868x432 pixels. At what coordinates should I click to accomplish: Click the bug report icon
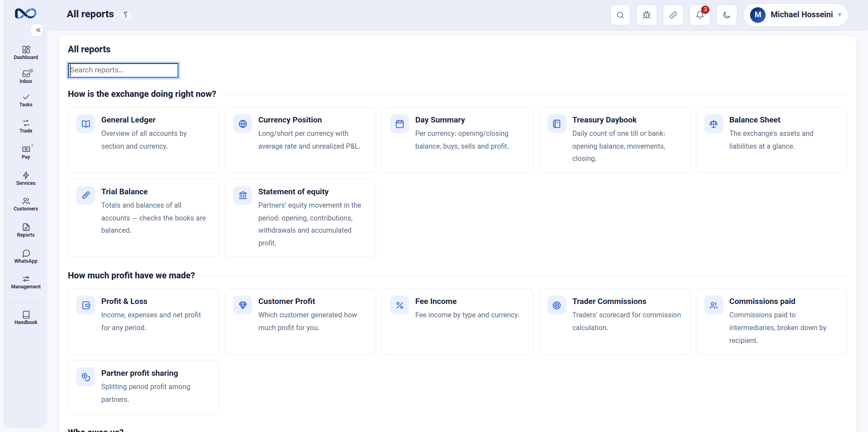[646, 15]
